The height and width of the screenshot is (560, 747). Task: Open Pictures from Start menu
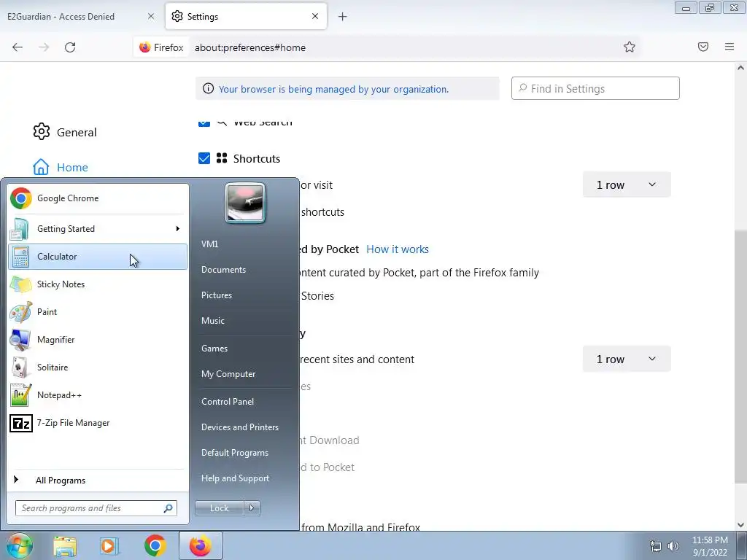pyautogui.click(x=217, y=295)
